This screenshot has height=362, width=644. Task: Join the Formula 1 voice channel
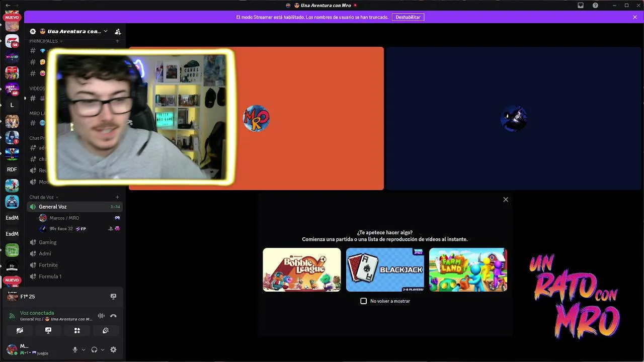point(74,277)
